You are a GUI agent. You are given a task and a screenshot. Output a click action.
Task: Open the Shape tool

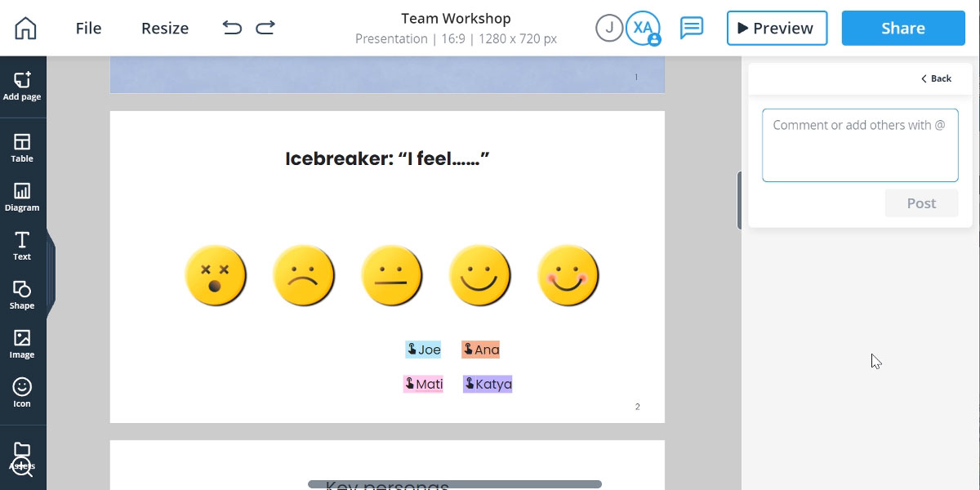click(x=22, y=295)
